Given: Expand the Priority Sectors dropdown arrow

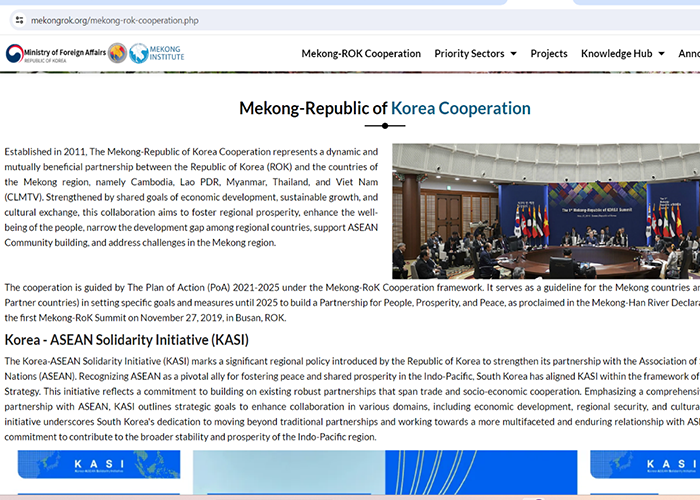Looking at the screenshot, I should point(513,54).
